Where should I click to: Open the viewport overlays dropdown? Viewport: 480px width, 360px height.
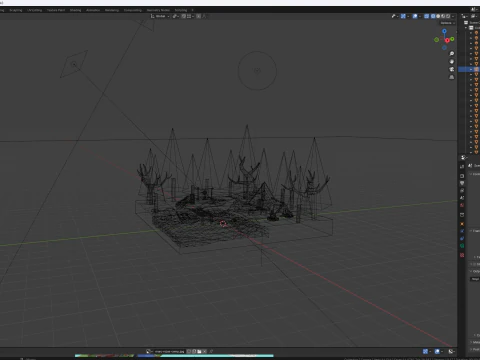click(x=420, y=16)
